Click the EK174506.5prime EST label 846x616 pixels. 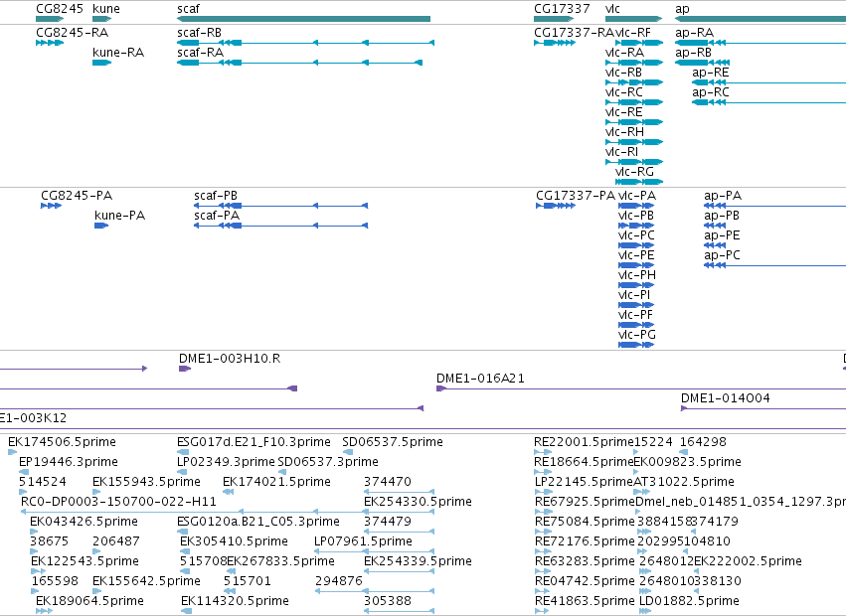[x=62, y=442]
